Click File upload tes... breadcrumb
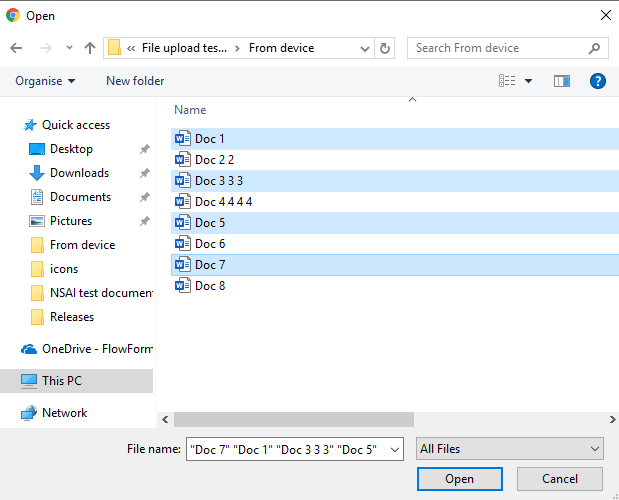The image size is (619, 500). tap(184, 48)
